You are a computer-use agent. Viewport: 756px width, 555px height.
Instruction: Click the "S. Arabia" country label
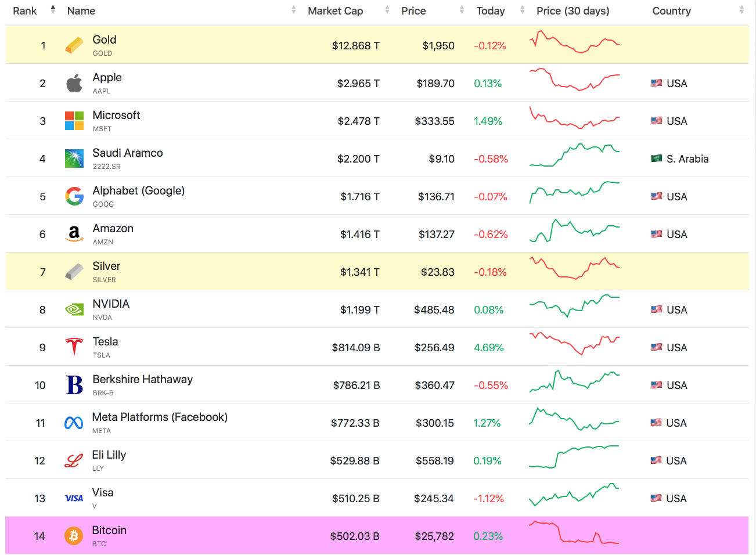point(687,158)
